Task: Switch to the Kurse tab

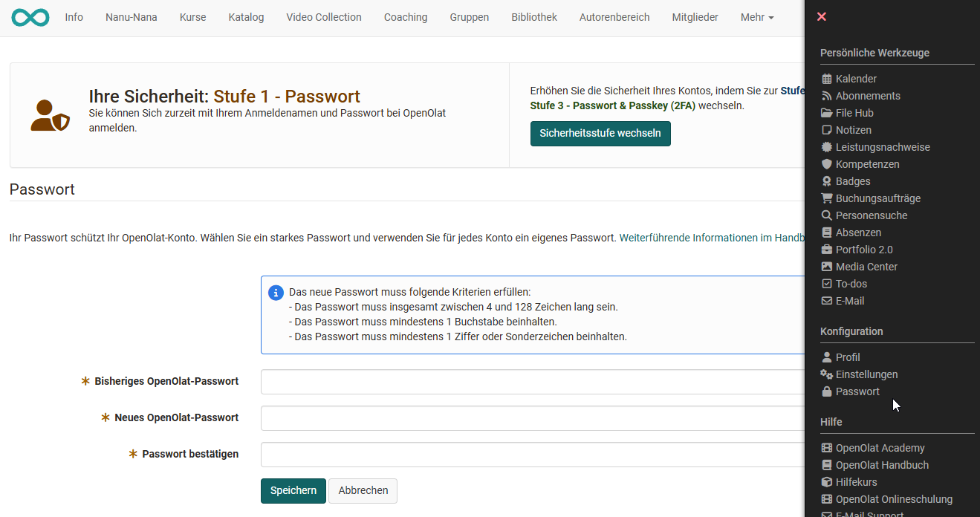Action: pyautogui.click(x=192, y=17)
